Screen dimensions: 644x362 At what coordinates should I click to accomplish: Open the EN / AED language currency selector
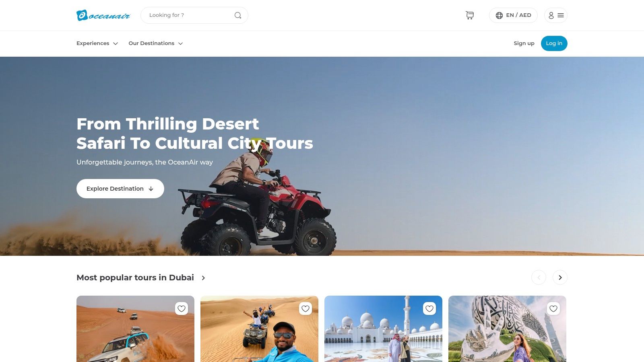coord(513,15)
